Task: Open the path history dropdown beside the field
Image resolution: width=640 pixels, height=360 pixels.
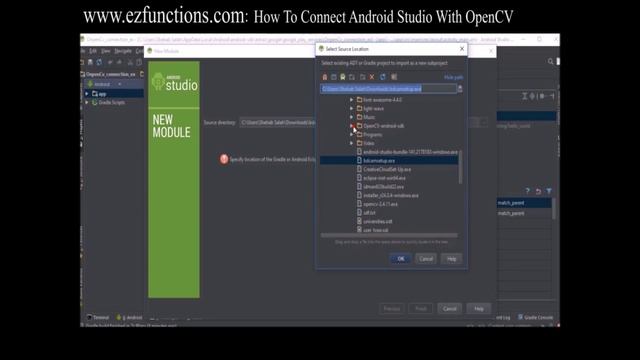Action: tap(460, 89)
